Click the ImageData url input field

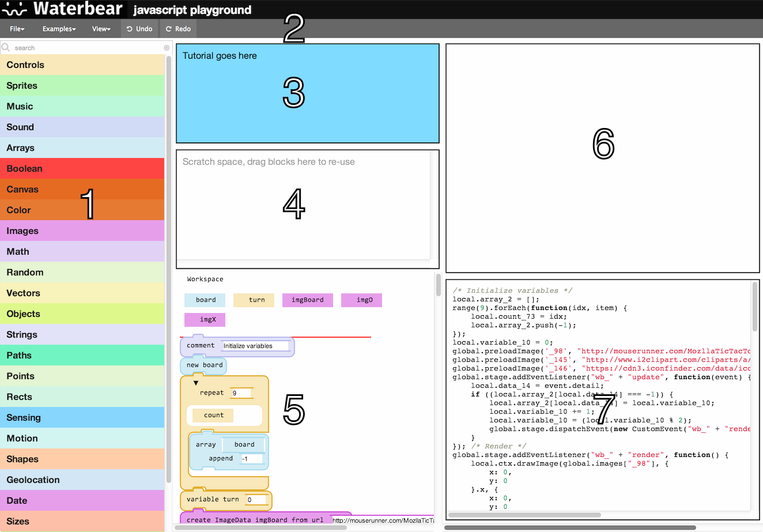[x=383, y=520]
